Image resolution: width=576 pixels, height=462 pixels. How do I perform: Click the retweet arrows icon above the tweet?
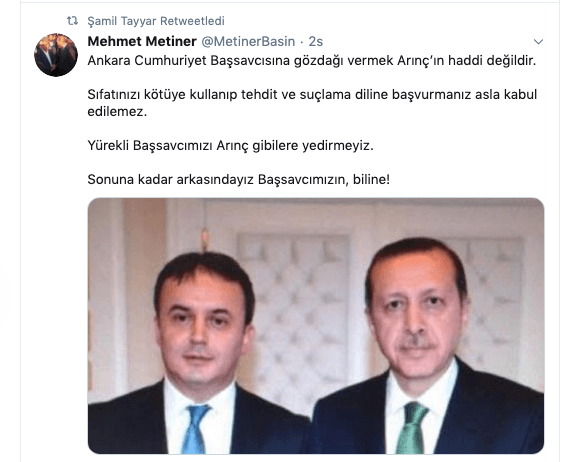coord(72,21)
